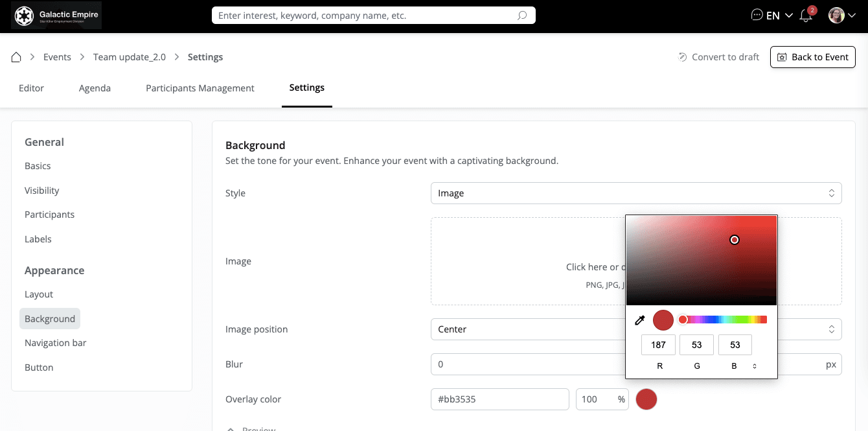
Task: Open the notifications bell
Action: 806,16
